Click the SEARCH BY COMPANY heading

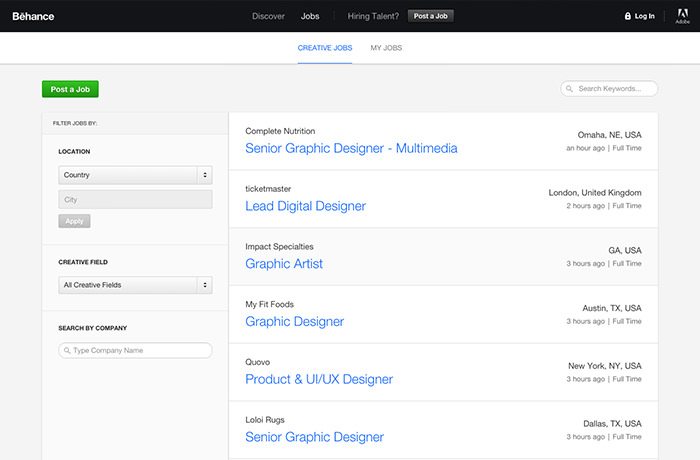[x=92, y=328]
